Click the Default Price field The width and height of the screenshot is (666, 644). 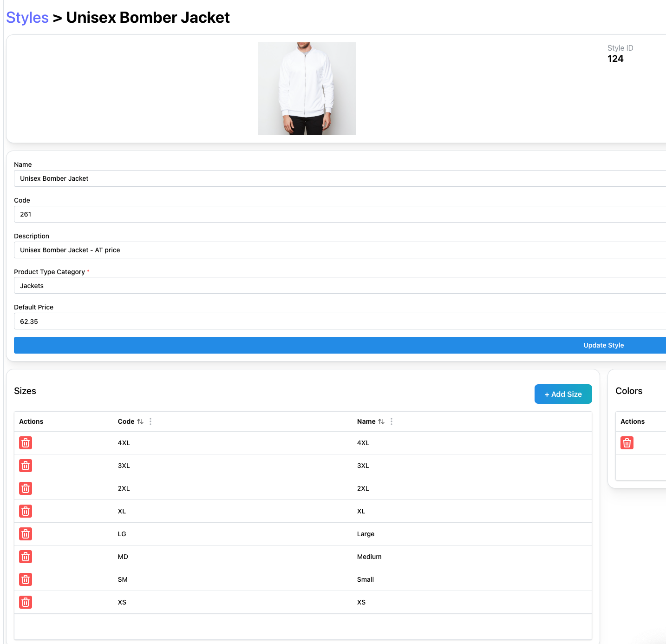tap(340, 322)
